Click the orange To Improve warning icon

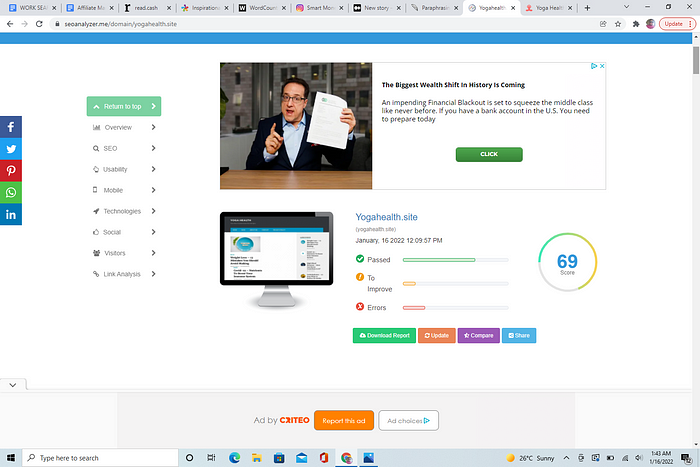point(360,277)
